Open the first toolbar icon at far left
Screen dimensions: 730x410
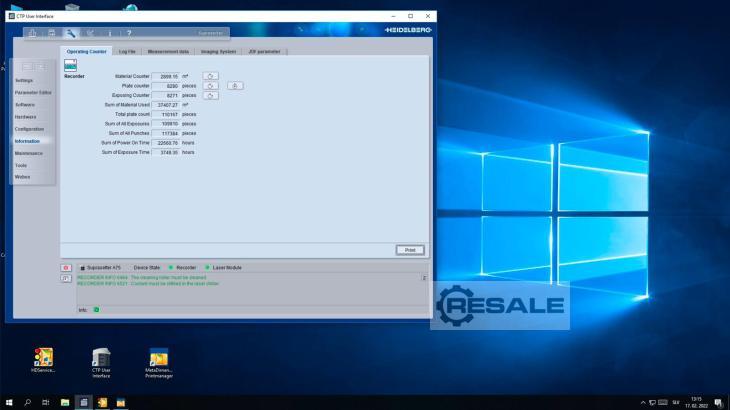(32, 33)
